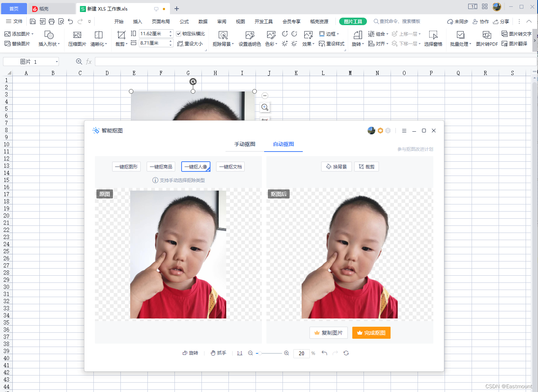Open the 插入 Insert ribbon tab
The image size is (538, 392).
(x=138, y=21)
